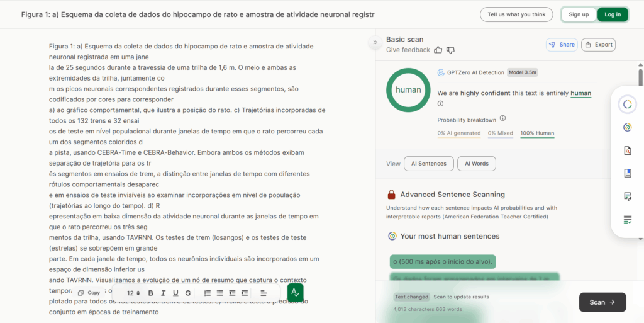Image resolution: width=644 pixels, height=323 pixels.
Task: Open the font size 12 selector
Action: click(133, 293)
